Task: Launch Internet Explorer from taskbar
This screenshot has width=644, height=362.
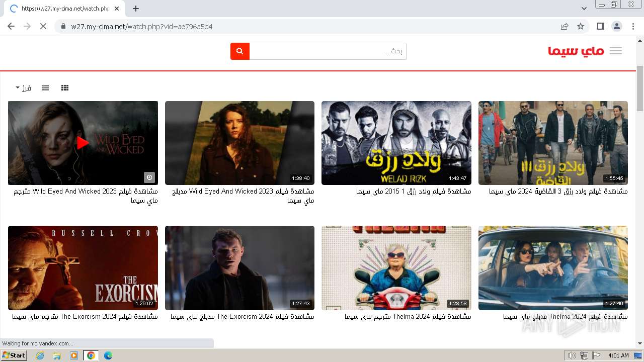Action: point(40,355)
